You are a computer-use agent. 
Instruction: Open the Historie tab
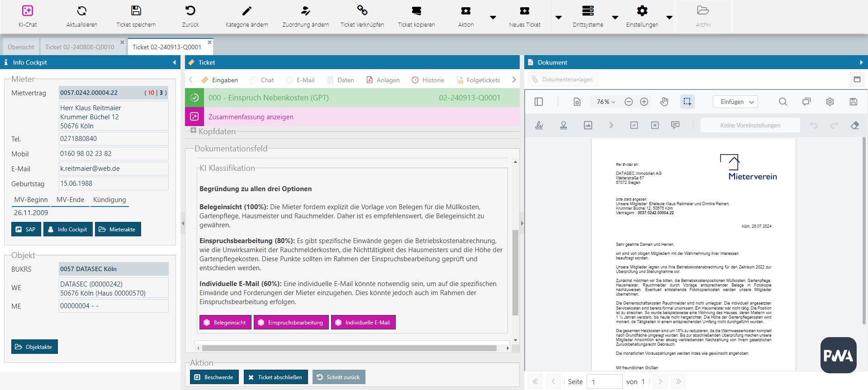(x=428, y=80)
